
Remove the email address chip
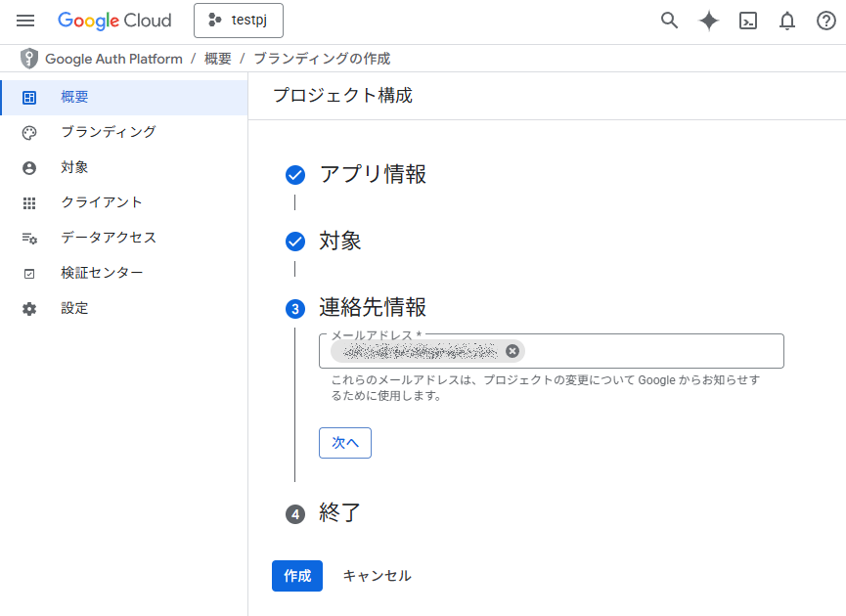coord(512,351)
